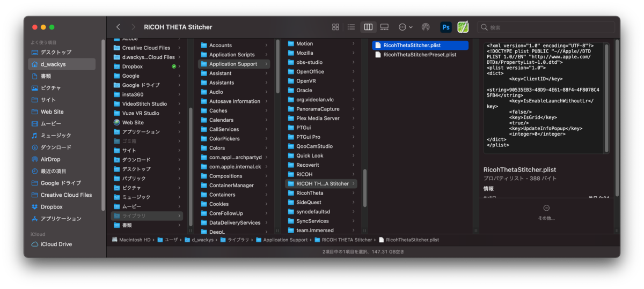Screen dimensions: 644x289
Task: Select the Google ドライブ folder in first column
Action: 147,85
